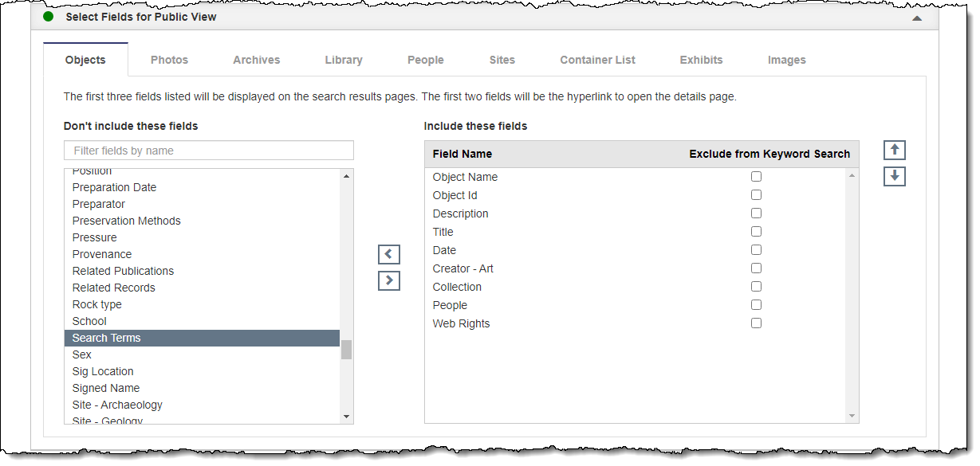Click the green status dot in header
Viewport: 980px width, 466px height.
click(x=49, y=16)
